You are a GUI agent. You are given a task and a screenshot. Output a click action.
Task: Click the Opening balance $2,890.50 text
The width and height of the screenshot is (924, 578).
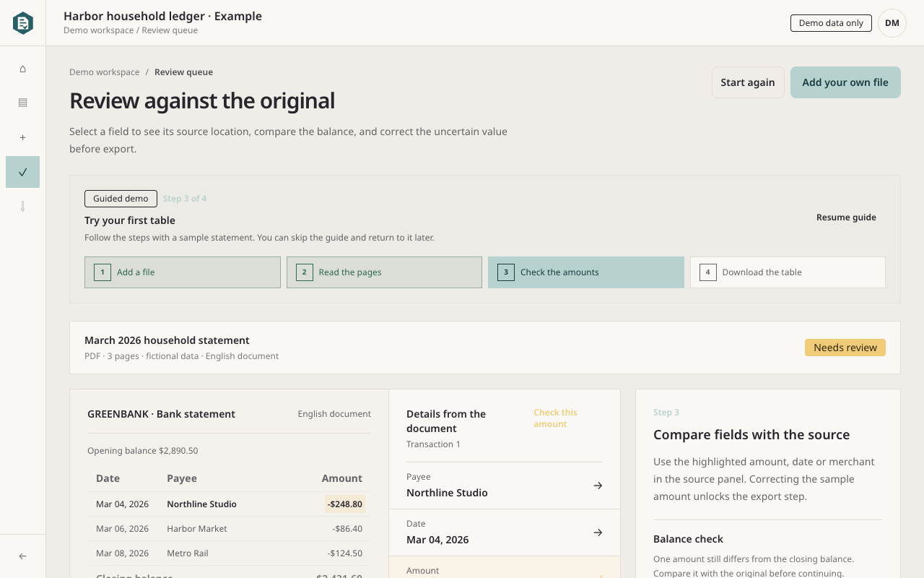[143, 451]
